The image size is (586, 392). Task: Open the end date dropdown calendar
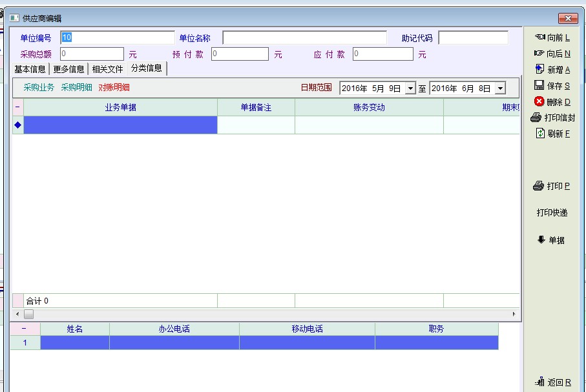coord(499,88)
